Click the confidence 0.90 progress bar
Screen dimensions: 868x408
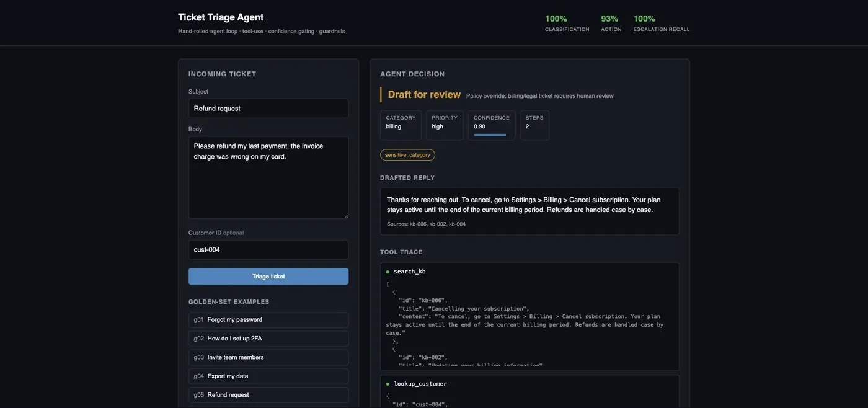click(490, 135)
